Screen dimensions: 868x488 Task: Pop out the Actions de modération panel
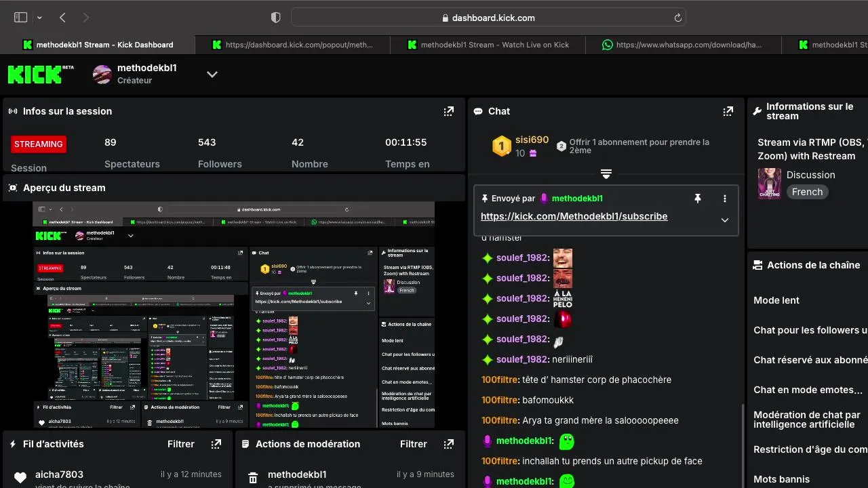(448, 444)
